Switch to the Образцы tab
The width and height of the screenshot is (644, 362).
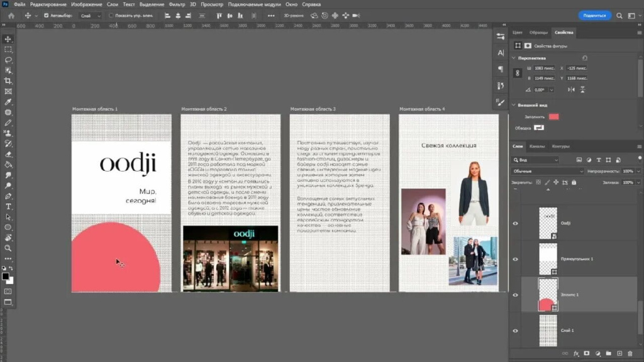[538, 33]
